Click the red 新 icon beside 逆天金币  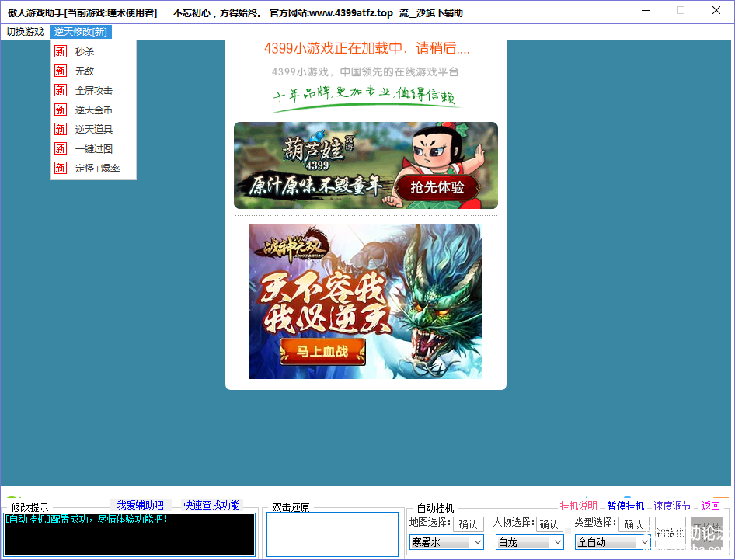point(61,110)
